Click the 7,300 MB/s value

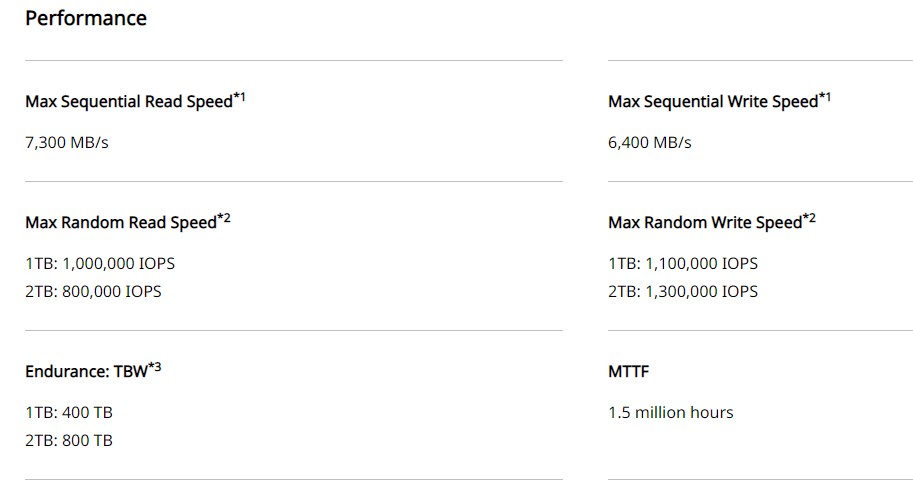tap(66, 143)
